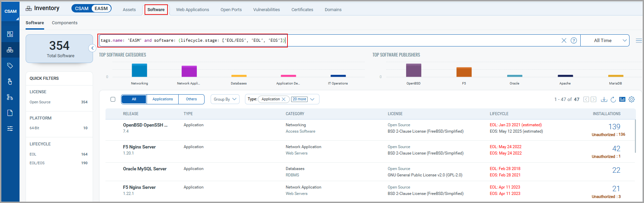Screen dimensions: 644x203
Task: Click the download icon above the table
Action: [604, 99]
